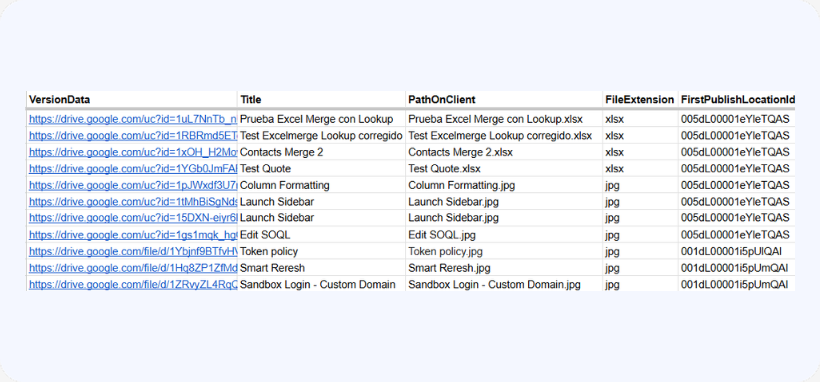
Task: Select the FirstPublishLocationId column header
Action: pyautogui.click(x=737, y=99)
